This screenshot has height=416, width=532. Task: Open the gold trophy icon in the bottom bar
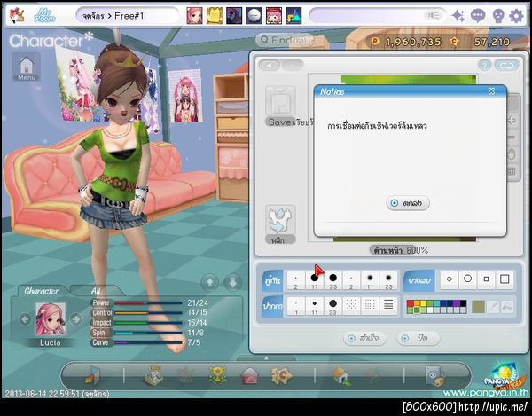tap(217, 375)
